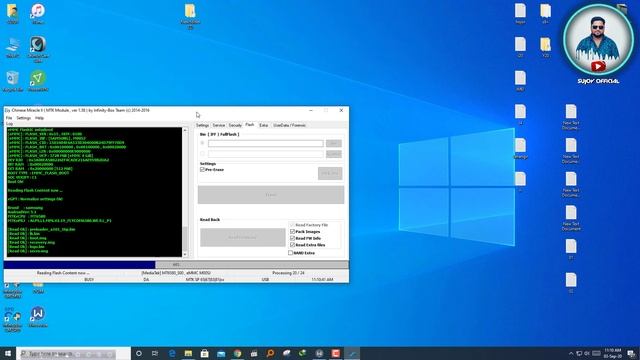Click the 11:10:41 AM status bar time

[322, 280]
